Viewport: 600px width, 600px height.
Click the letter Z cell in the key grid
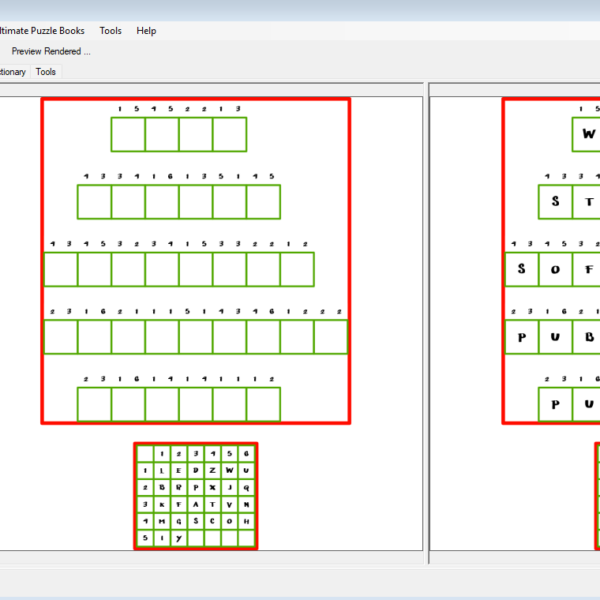pos(213,470)
